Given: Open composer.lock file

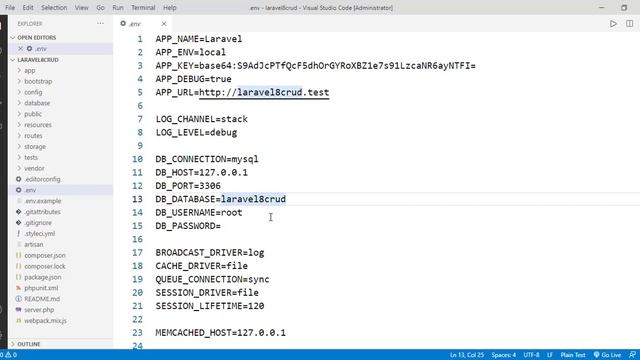Looking at the screenshot, I should [44, 266].
